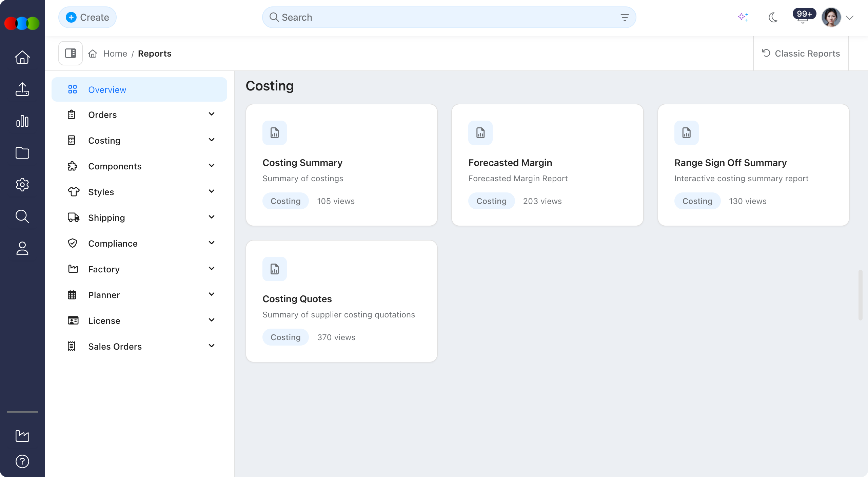Viewport: 868px width, 477px height.
Task: Open the search magnifier in the left rail
Action: click(22, 216)
